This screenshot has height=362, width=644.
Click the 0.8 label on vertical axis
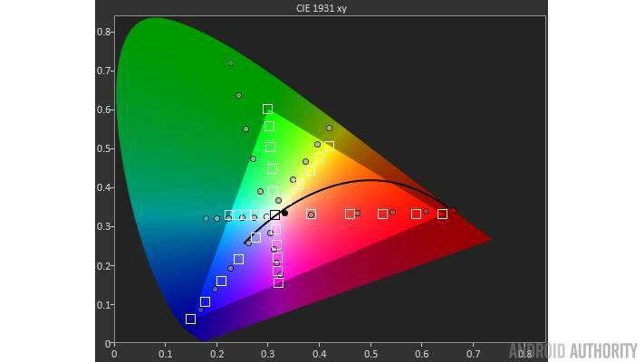tap(103, 32)
